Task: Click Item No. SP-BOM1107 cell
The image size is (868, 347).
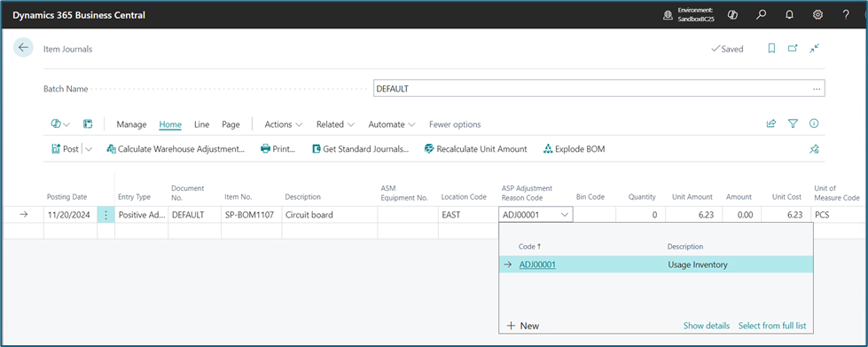Action: pyautogui.click(x=251, y=215)
